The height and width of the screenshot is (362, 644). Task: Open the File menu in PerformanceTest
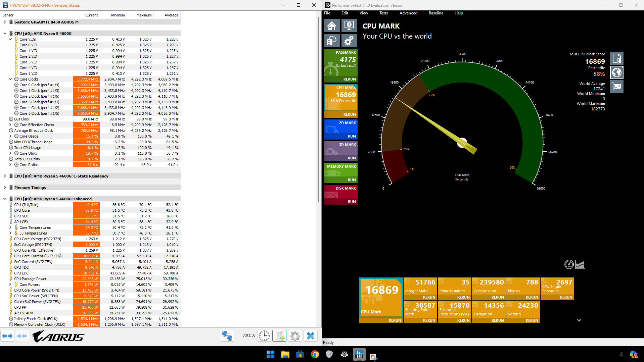tap(327, 13)
